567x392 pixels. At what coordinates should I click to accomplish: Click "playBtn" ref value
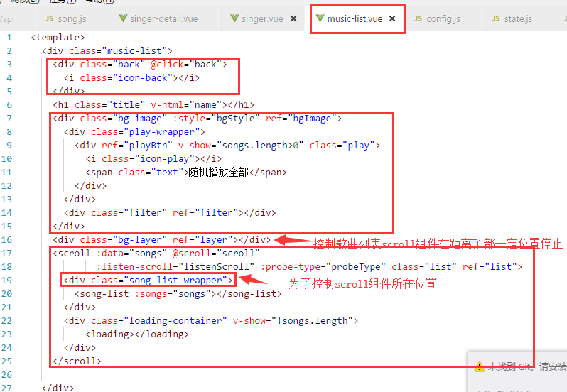[148, 146]
